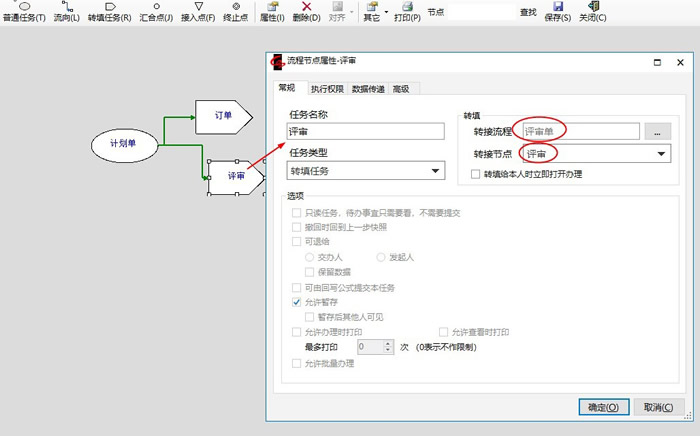Viewport: 700px width, 436px height.
Task: Select the 接入点 (entry point) tool
Action: [x=197, y=12]
